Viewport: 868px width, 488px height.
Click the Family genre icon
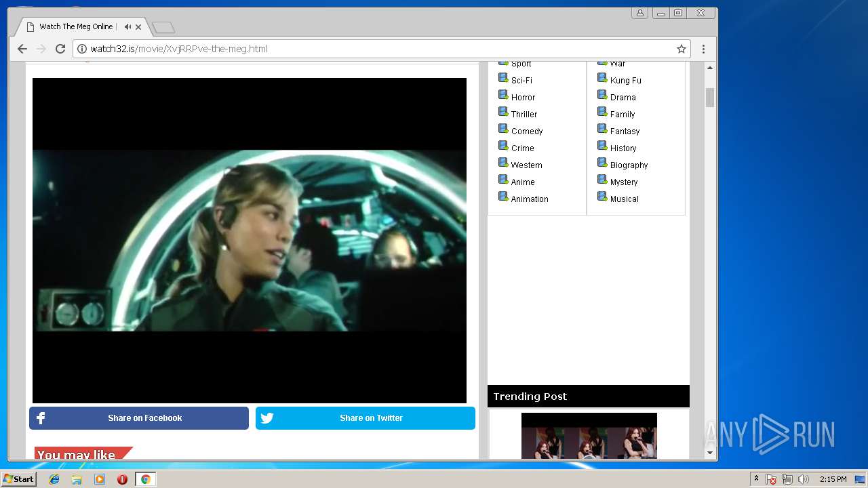click(602, 112)
